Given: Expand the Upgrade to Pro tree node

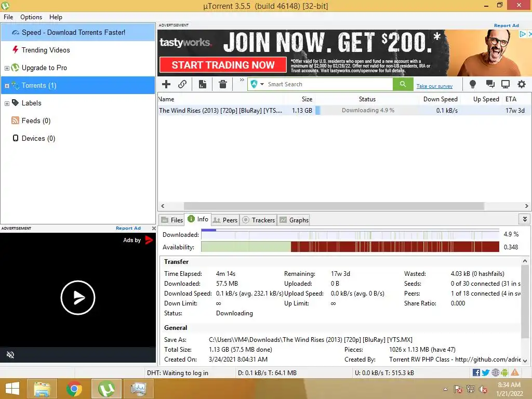Looking at the screenshot, I should point(7,68).
